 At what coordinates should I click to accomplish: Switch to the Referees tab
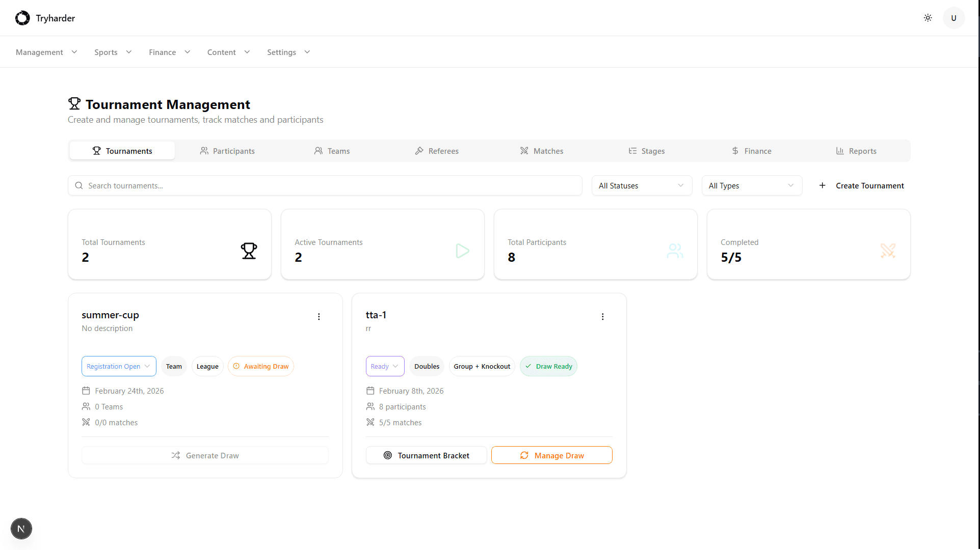click(x=437, y=151)
